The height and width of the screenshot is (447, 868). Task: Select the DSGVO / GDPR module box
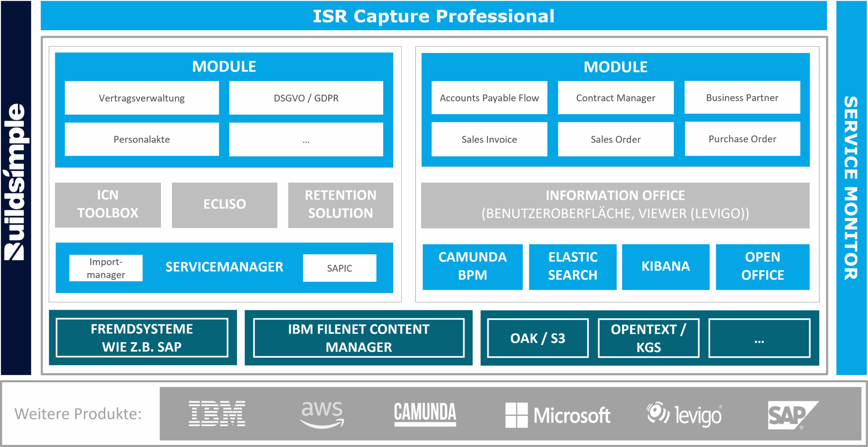pyautogui.click(x=306, y=98)
